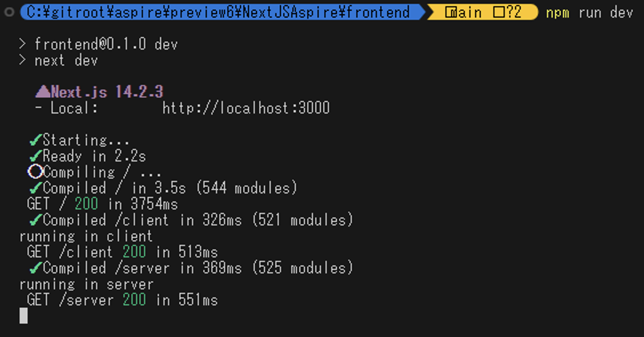Viewport: 644px width, 337px height.
Task: Click the git branch icon before main
Action: pos(450,13)
